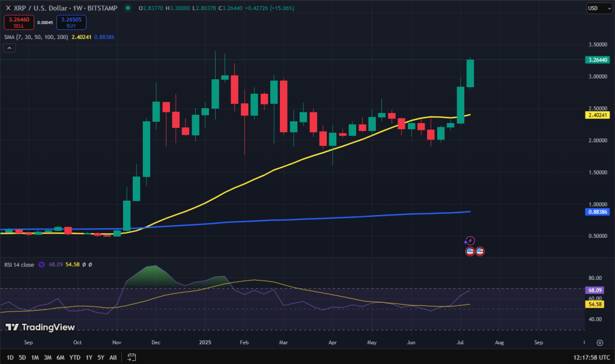
Task: Click the purple 68.09 RSI axis label
Action: click(x=595, y=290)
